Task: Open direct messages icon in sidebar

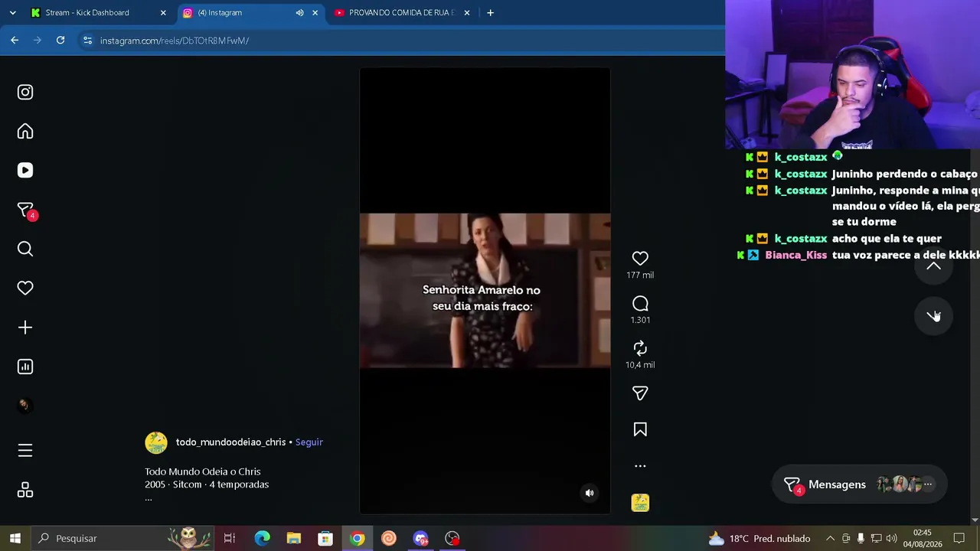Action: (x=25, y=210)
